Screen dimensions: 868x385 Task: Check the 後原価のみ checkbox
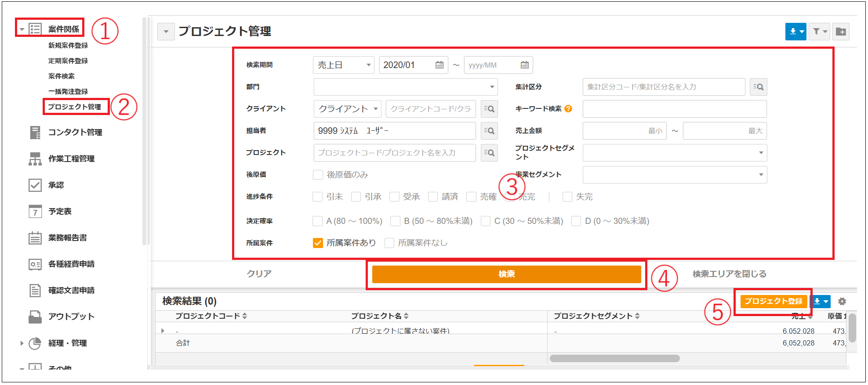[x=318, y=175]
